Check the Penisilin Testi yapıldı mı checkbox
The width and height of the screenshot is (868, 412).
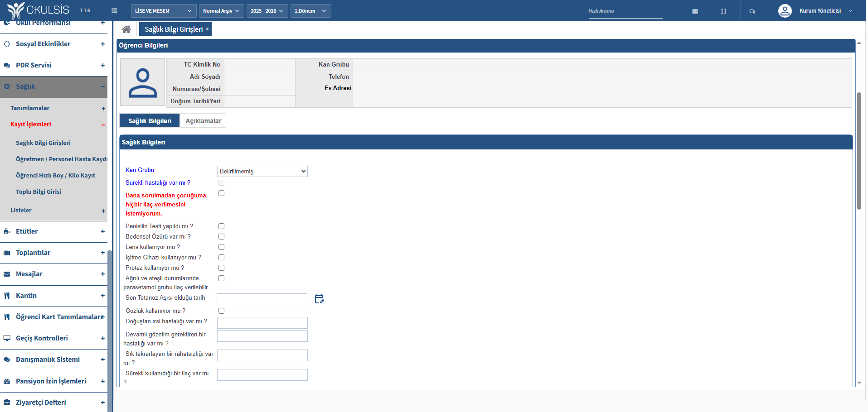point(221,226)
